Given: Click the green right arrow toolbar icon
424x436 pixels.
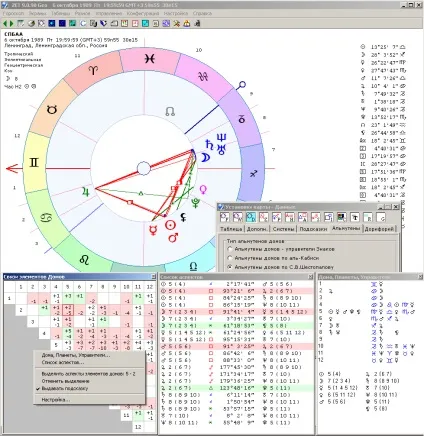Looking at the screenshot, I should tap(12, 23).
